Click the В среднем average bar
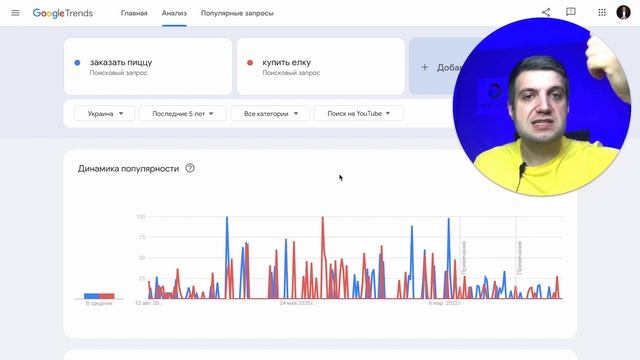 tap(99, 296)
